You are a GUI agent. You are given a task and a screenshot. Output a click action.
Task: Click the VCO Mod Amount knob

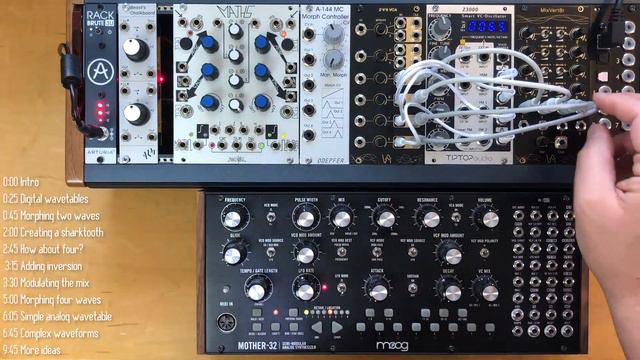(306, 255)
